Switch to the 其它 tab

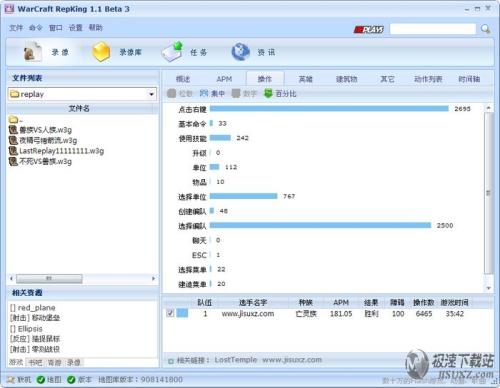[x=387, y=79]
